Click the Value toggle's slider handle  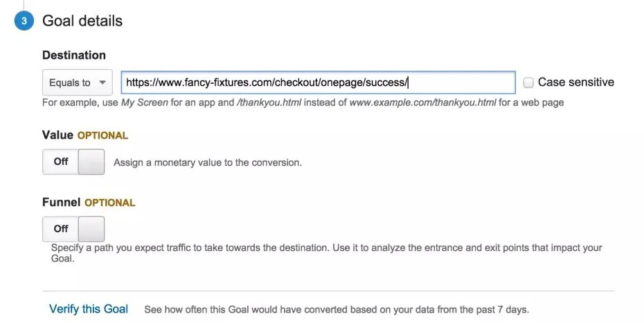(x=91, y=161)
